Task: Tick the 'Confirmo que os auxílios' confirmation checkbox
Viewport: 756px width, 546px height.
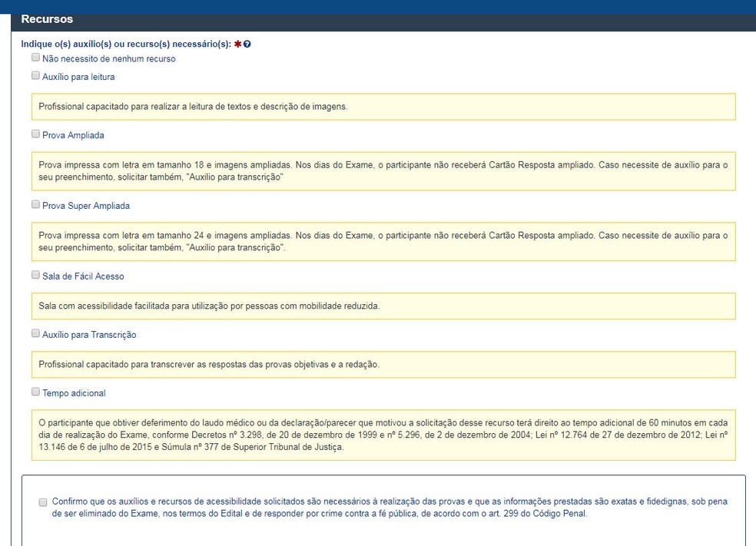Action: tap(43, 502)
